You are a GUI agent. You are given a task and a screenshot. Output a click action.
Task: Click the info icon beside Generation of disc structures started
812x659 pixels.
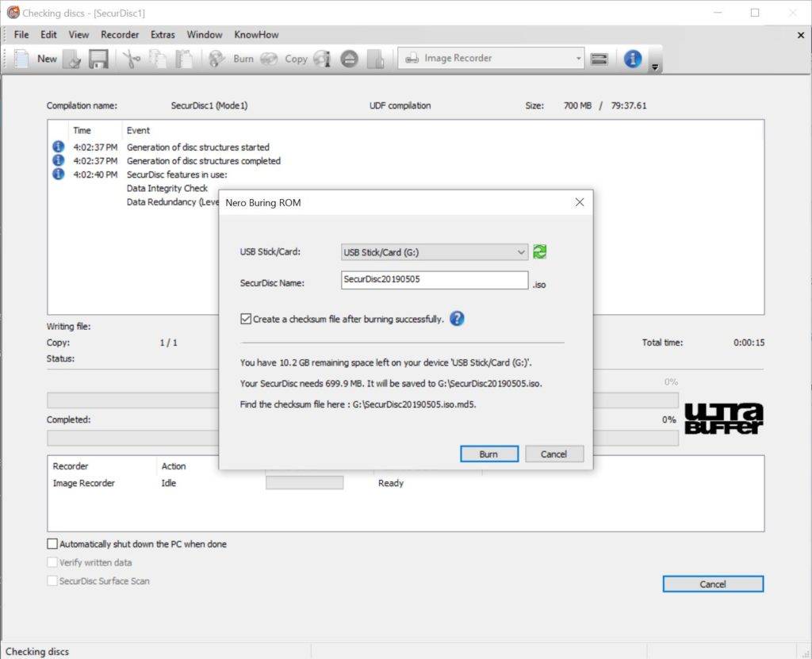[59, 147]
